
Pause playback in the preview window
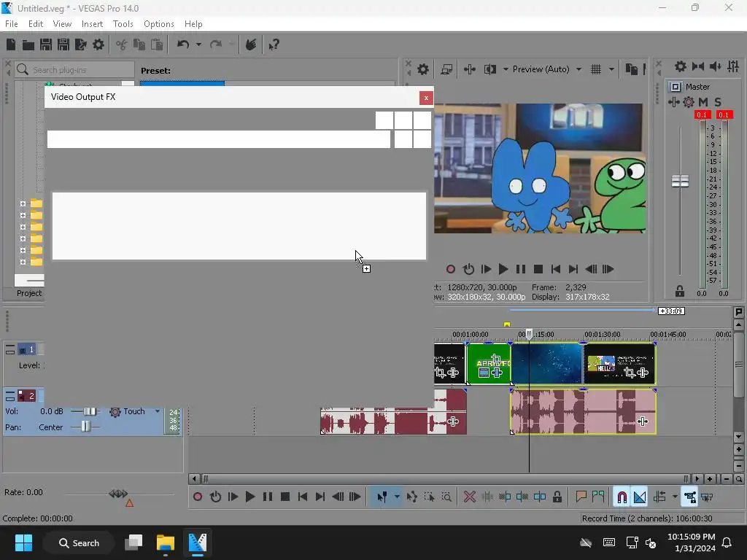pyautogui.click(x=521, y=269)
